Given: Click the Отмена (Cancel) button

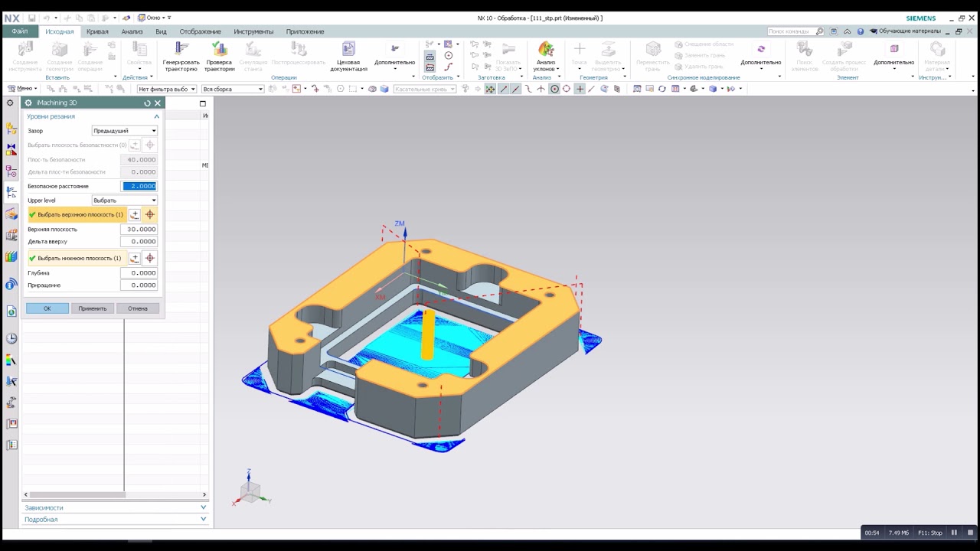Looking at the screenshot, I should pos(138,308).
